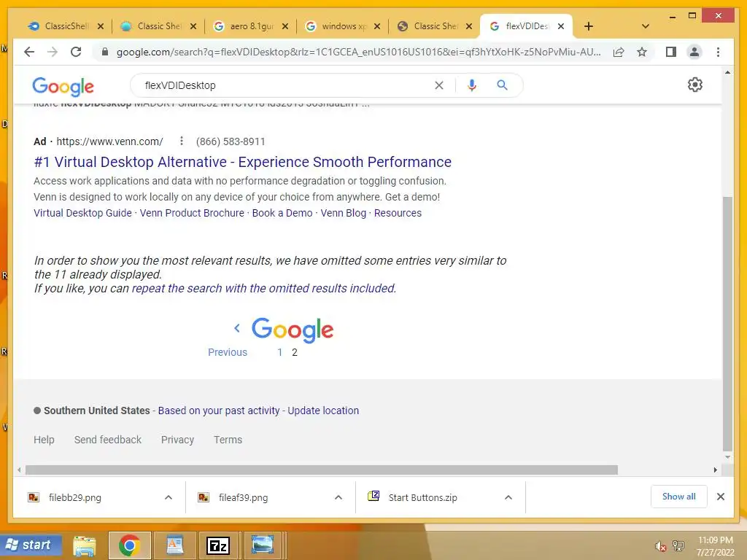Bookmark this page with the star icon

(642, 52)
